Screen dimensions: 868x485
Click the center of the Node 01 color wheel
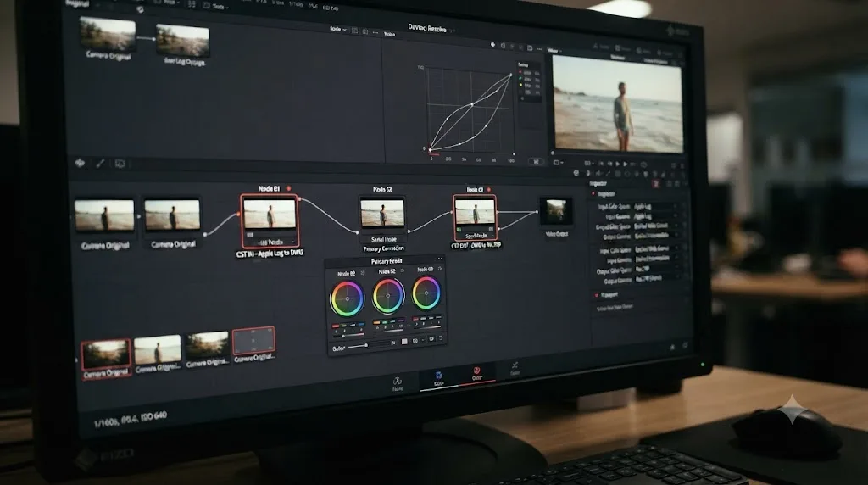point(347,298)
